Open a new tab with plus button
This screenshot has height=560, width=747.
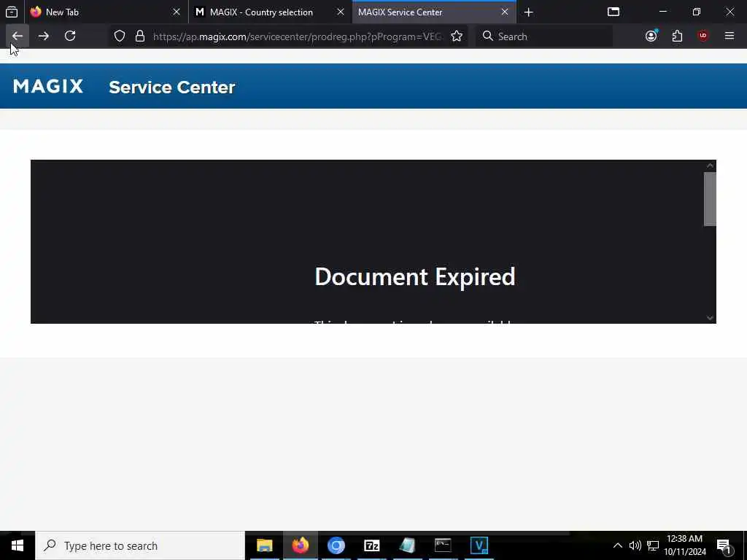pos(528,12)
